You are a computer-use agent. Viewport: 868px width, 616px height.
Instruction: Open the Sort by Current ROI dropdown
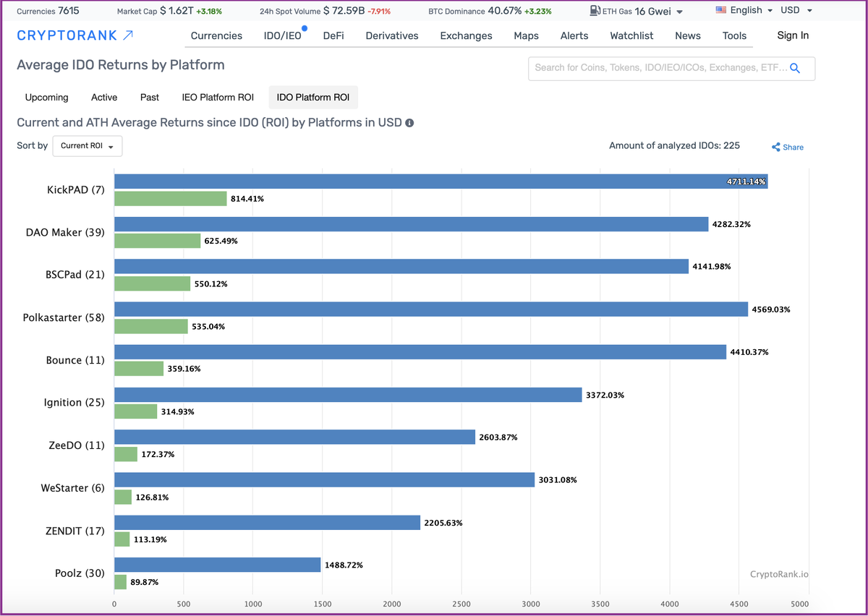[87, 146]
